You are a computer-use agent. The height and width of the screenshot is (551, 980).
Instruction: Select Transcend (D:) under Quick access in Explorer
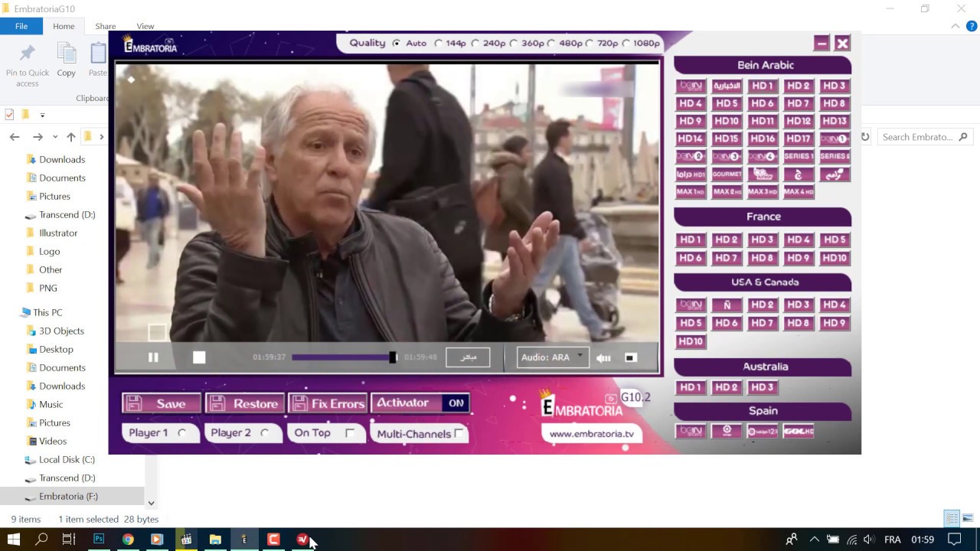[x=67, y=215]
